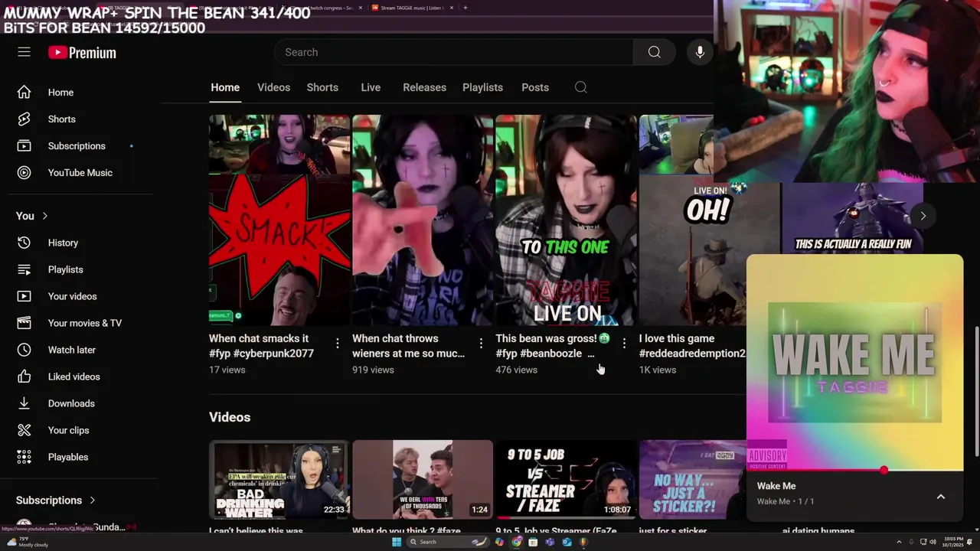This screenshot has height=551, width=980.
Task: Click the Your movies & TV icon
Action: pos(24,323)
